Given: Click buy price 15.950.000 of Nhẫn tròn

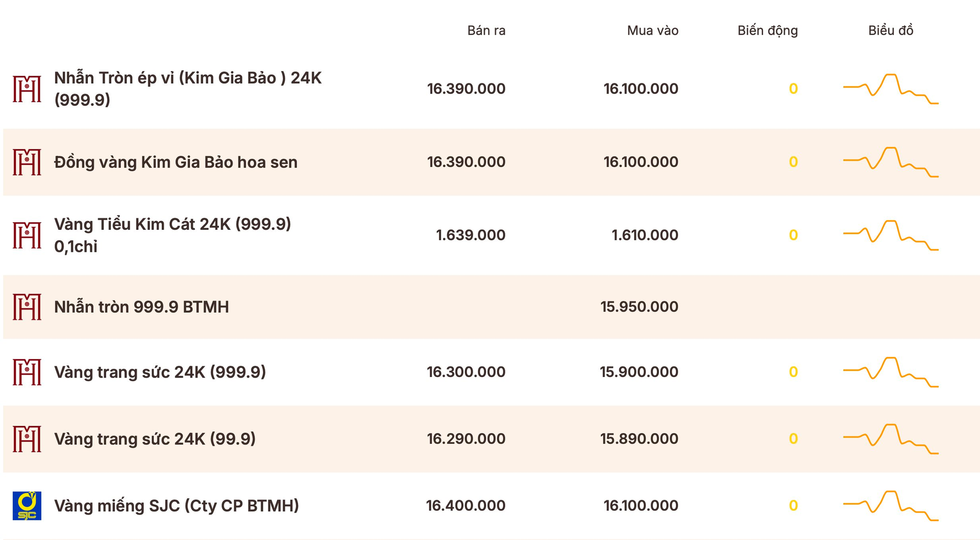Looking at the screenshot, I should coord(639,307).
